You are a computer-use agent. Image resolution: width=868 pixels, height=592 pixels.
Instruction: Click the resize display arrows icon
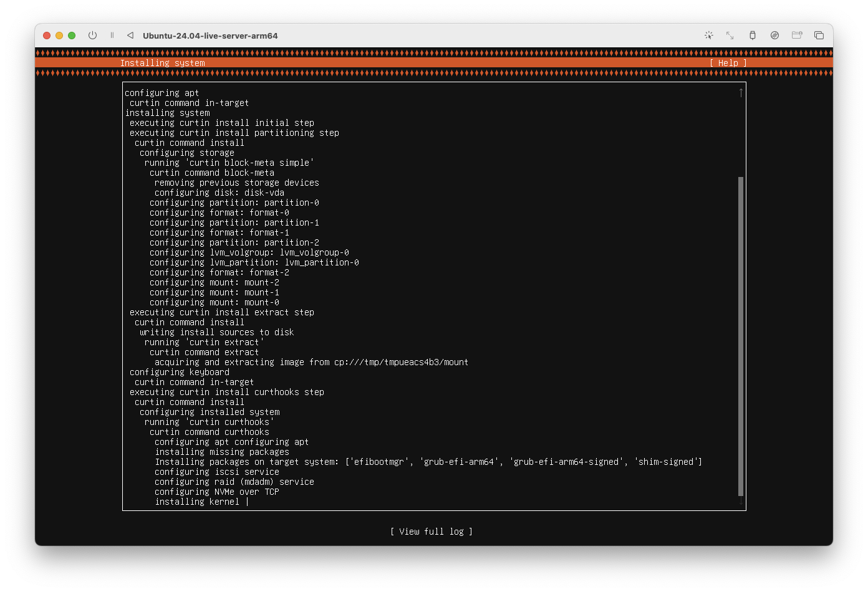730,36
